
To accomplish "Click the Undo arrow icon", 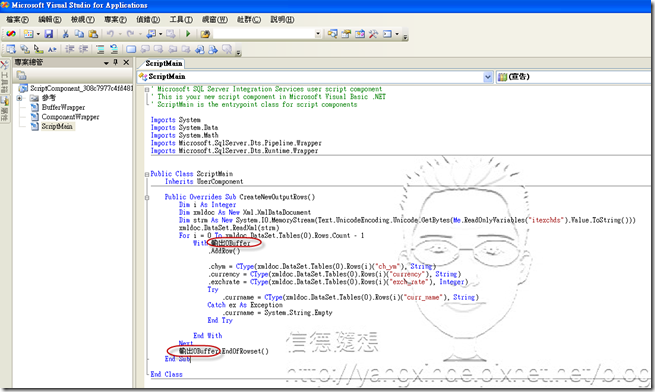I will click(x=110, y=34).
